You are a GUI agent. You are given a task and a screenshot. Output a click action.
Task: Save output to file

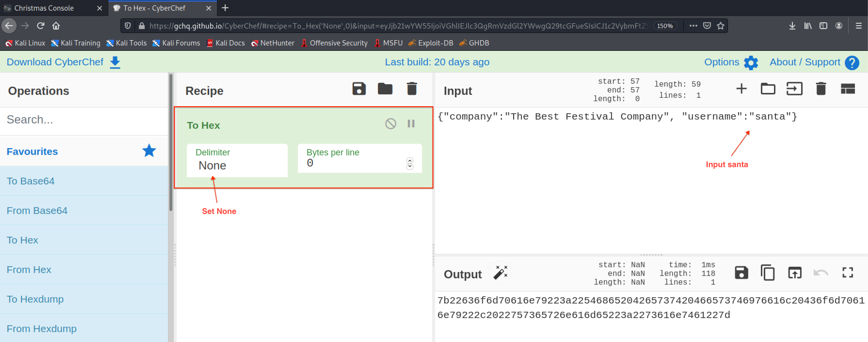(x=741, y=273)
